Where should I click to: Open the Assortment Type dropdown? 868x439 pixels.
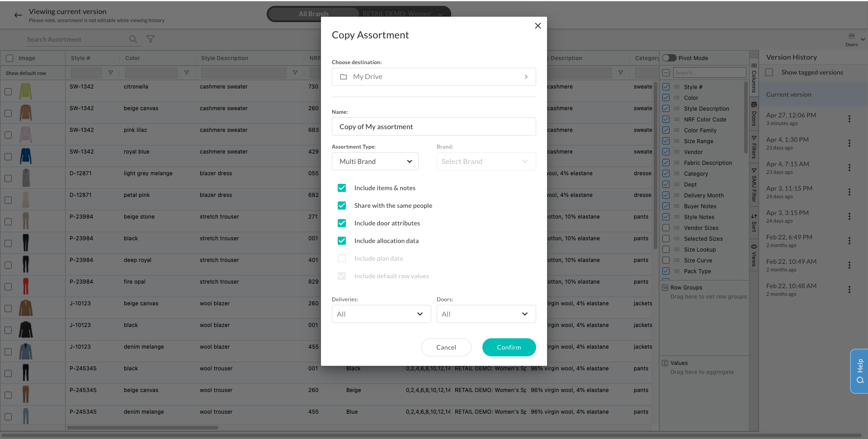click(375, 162)
